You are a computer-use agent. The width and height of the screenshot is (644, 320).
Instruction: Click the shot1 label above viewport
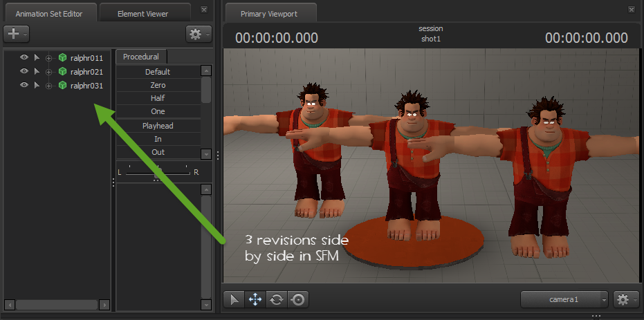pyautogui.click(x=431, y=39)
